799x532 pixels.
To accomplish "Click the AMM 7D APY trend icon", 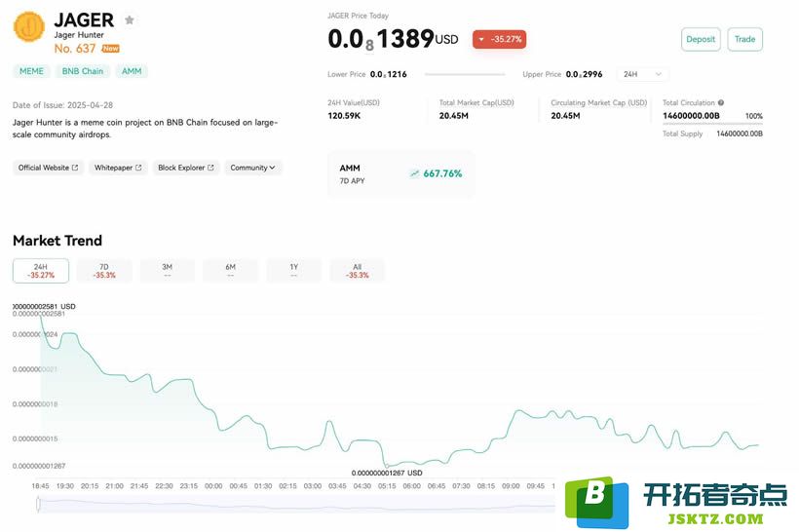I will click(x=415, y=173).
